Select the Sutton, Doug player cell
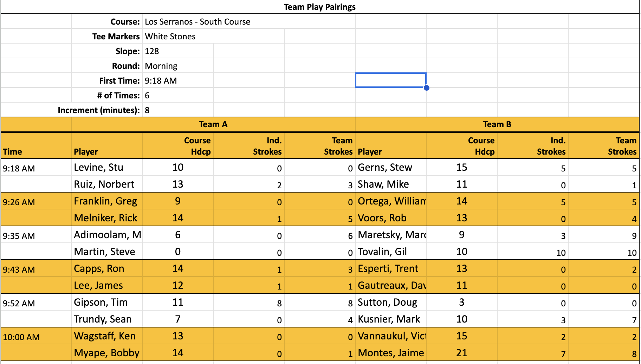 [387, 302]
